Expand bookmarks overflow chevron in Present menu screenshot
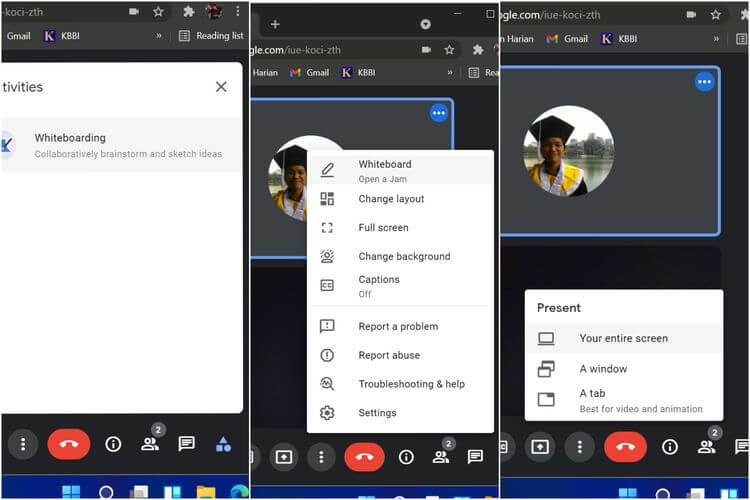Viewport: 750px width, 500px height. (716, 39)
